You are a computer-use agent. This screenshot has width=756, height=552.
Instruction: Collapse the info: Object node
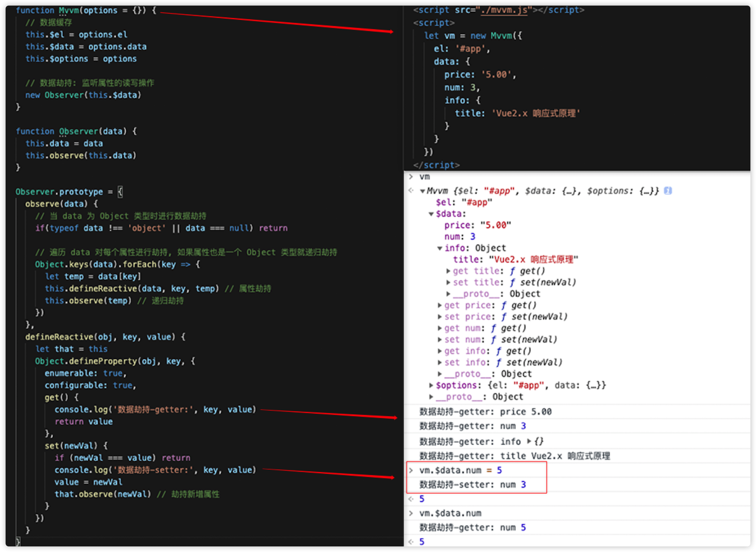(440, 248)
